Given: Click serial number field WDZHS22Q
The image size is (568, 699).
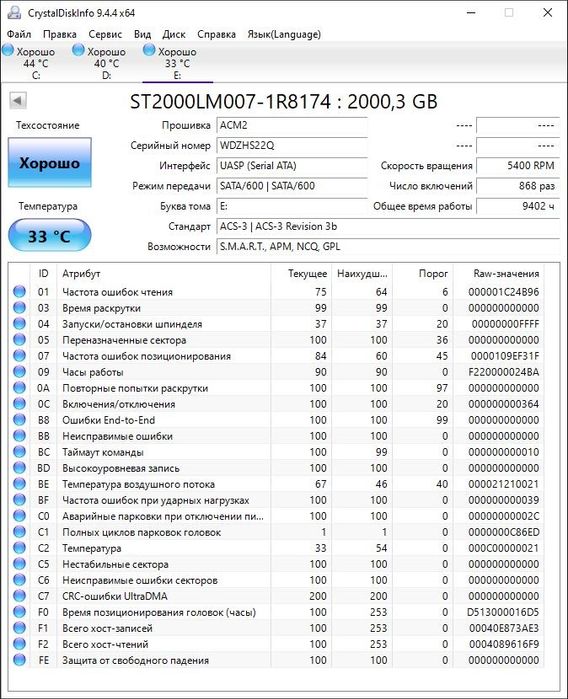Looking at the screenshot, I should pyautogui.click(x=292, y=145).
